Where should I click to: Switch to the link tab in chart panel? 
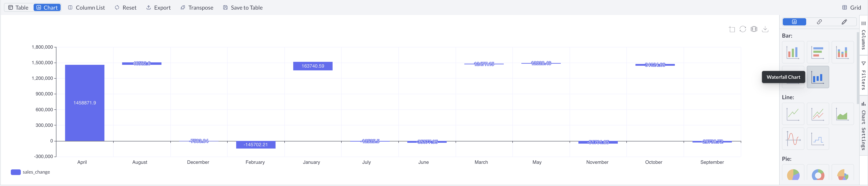[819, 22]
